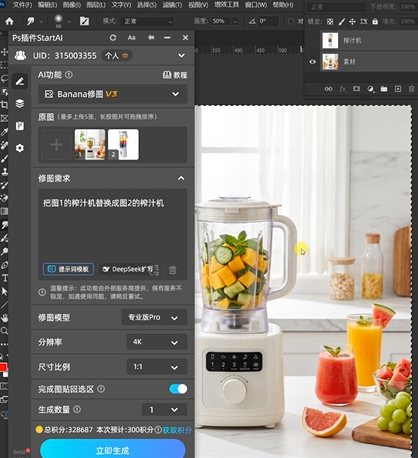
Task: Select the Zoom magnifier tool
Action: click(4, 331)
